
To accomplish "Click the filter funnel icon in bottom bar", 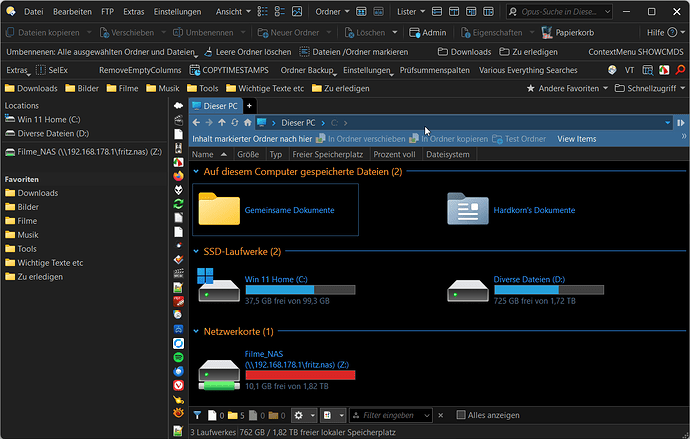I will (197, 415).
